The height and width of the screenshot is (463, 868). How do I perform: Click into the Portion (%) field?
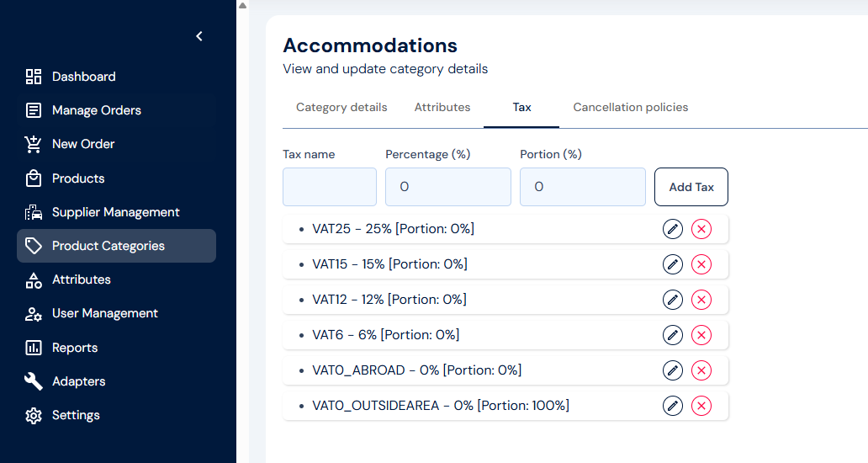point(583,187)
